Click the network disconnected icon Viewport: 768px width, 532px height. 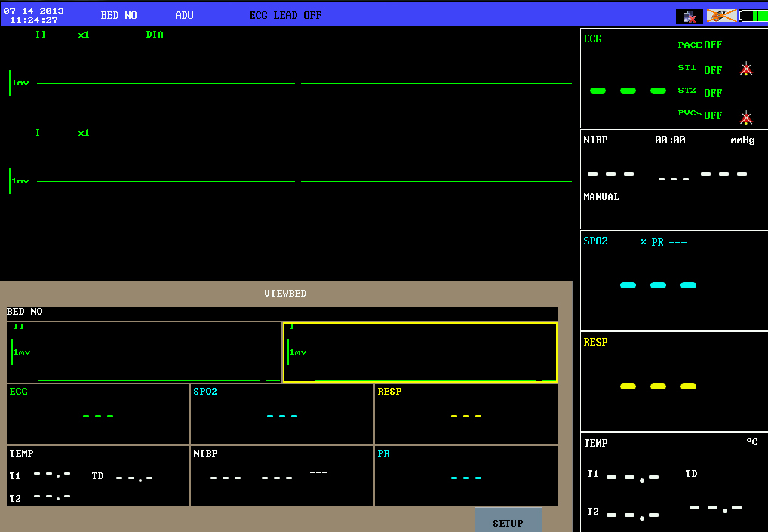point(689,16)
